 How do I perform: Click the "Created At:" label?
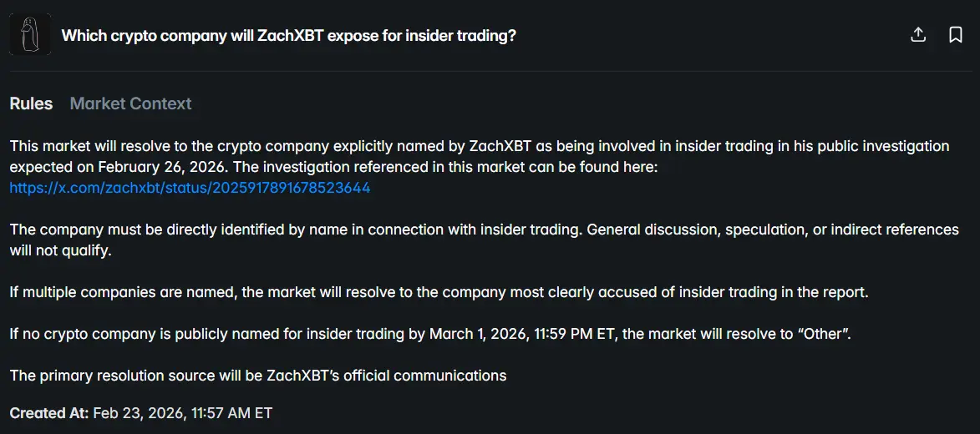[x=49, y=412]
